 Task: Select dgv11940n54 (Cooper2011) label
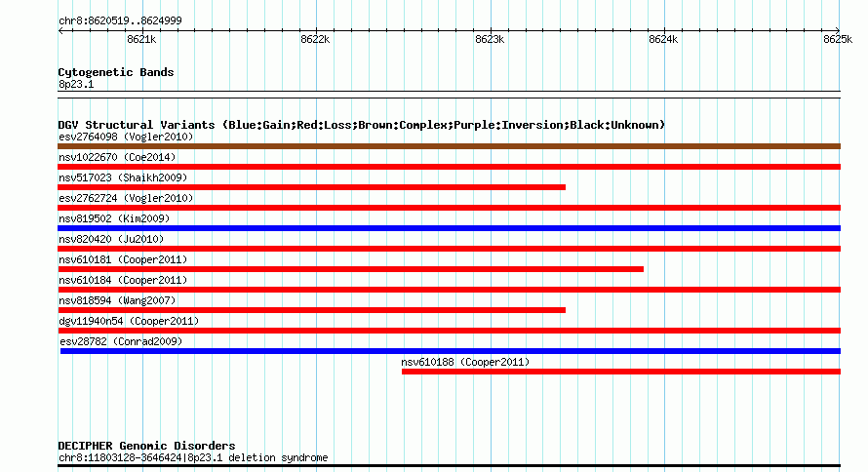129,321
